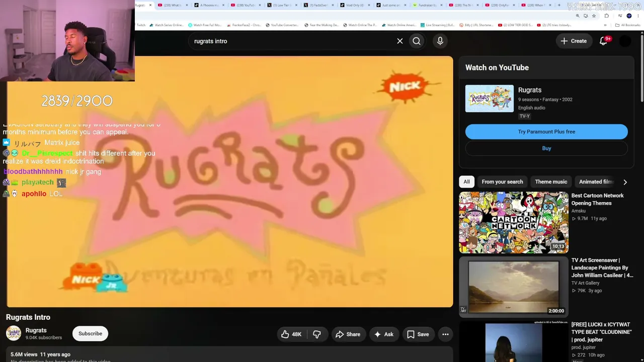
Task: Show hidden bookmarks with the chevron
Action: click(x=605, y=25)
